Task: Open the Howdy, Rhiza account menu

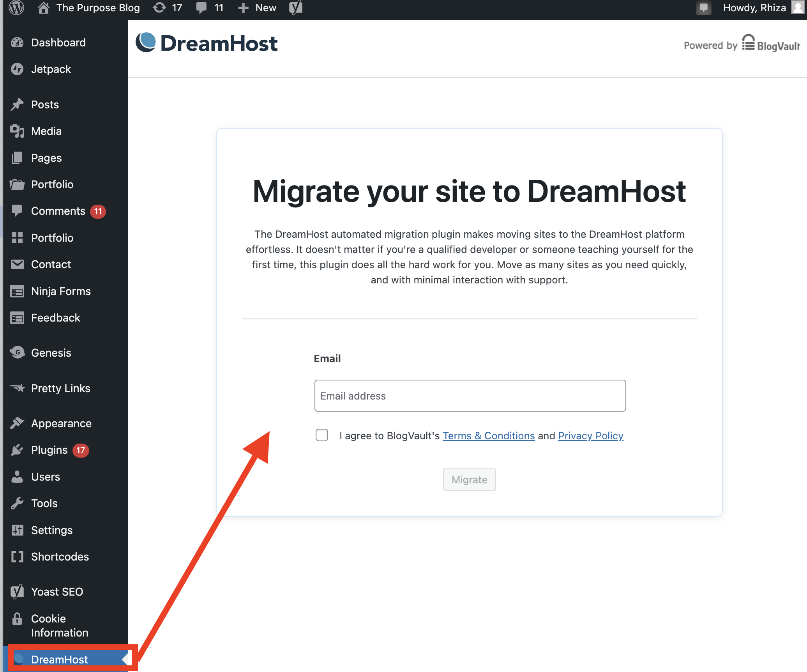Action: (754, 7)
